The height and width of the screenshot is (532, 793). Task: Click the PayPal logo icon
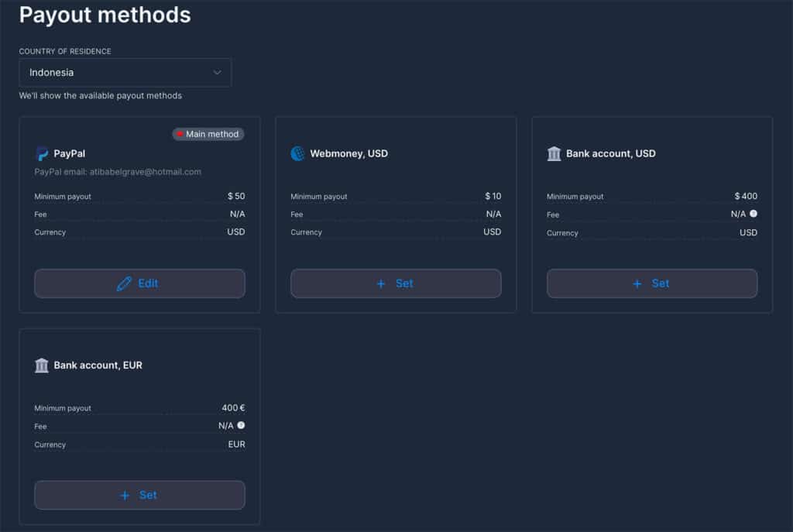click(x=42, y=154)
